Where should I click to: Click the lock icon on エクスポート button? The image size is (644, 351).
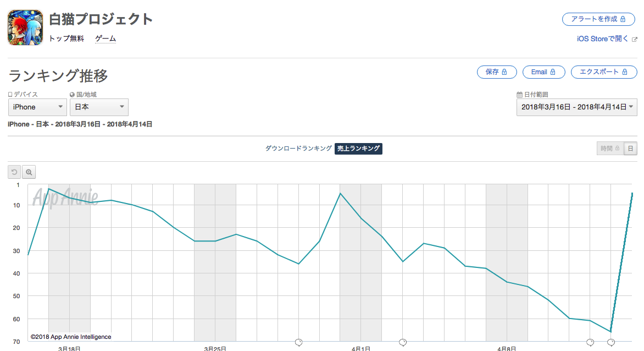[x=625, y=72]
